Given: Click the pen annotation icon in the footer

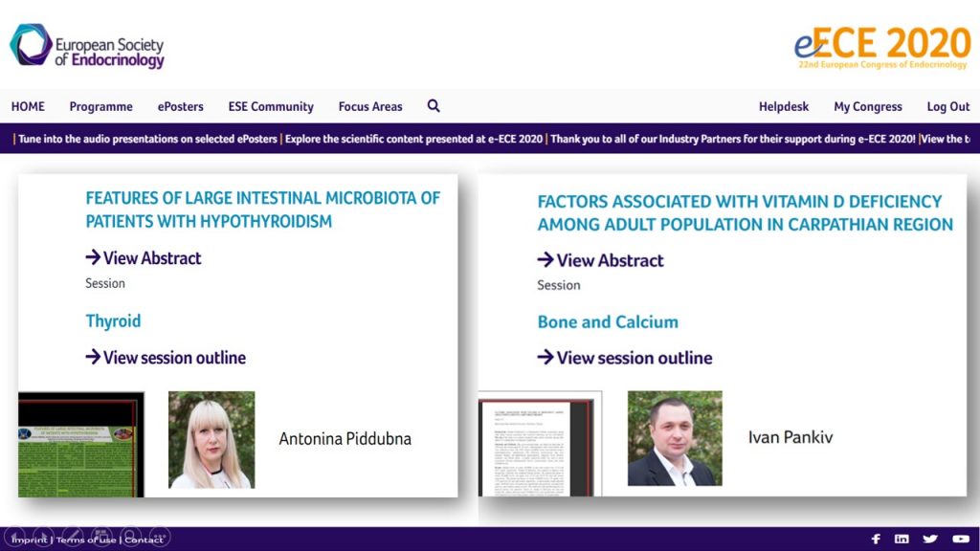Looking at the screenshot, I should pyautogui.click(x=73, y=536).
